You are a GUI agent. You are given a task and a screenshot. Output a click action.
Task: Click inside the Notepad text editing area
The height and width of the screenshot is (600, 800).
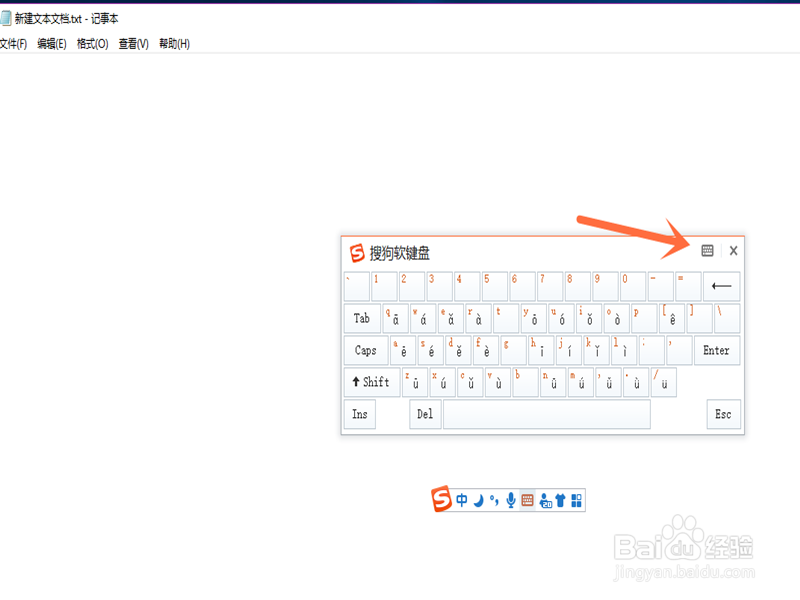[x=400, y=327]
